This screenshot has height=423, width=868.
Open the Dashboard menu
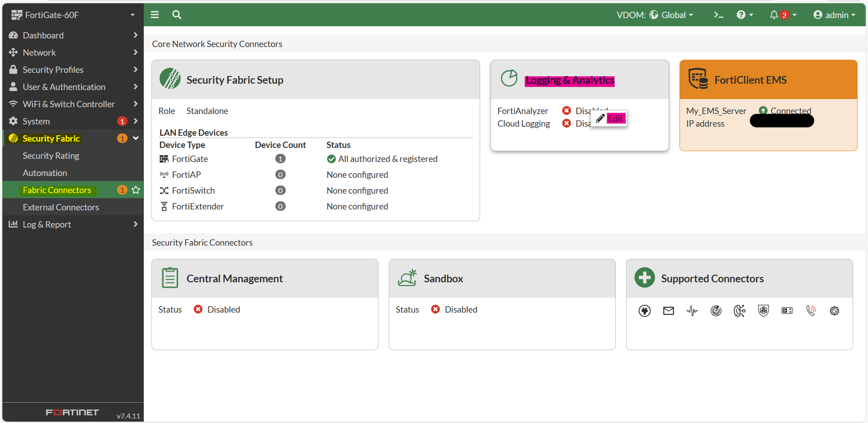click(73, 35)
